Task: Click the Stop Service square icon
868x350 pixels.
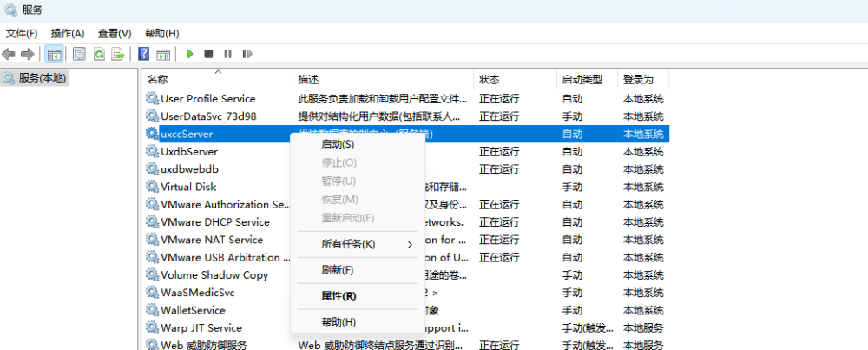Action: point(208,54)
